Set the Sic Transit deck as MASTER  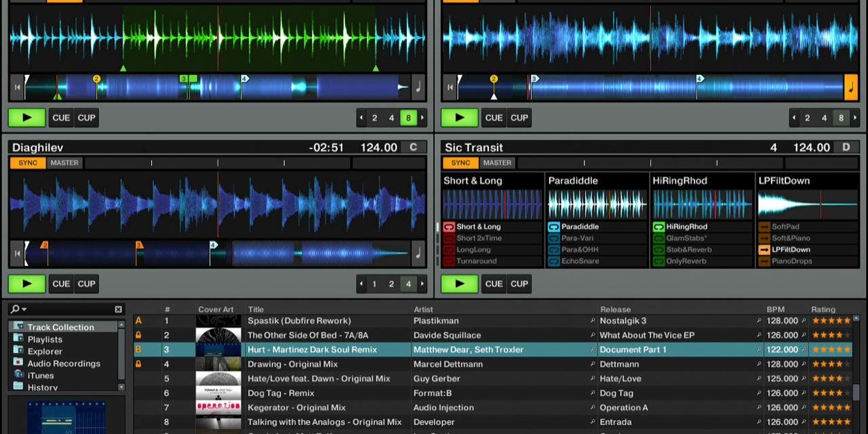click(x=497, y=163)
